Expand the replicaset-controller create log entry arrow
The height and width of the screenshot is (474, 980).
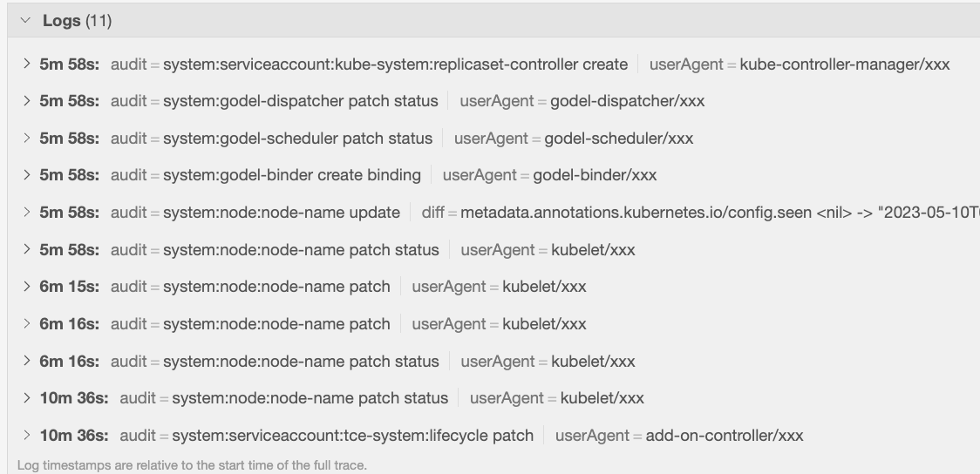[27, 64]
